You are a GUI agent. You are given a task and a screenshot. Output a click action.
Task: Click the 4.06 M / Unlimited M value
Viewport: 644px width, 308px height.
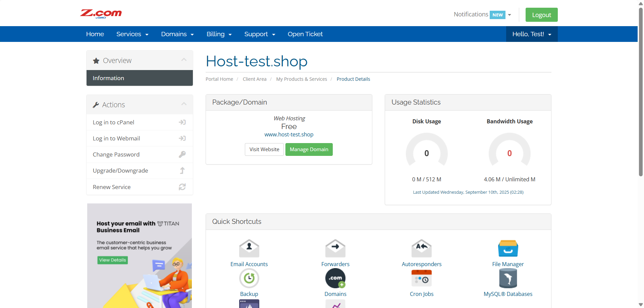click(x=509, y=179)
